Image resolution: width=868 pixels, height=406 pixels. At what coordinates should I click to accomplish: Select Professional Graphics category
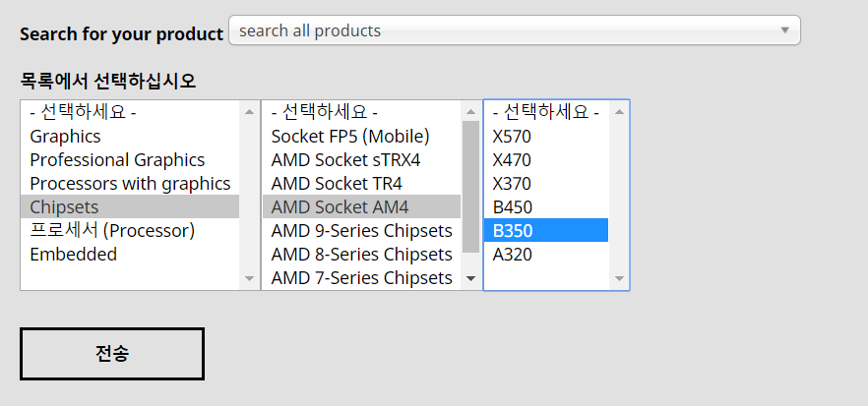tap(130, 160)
